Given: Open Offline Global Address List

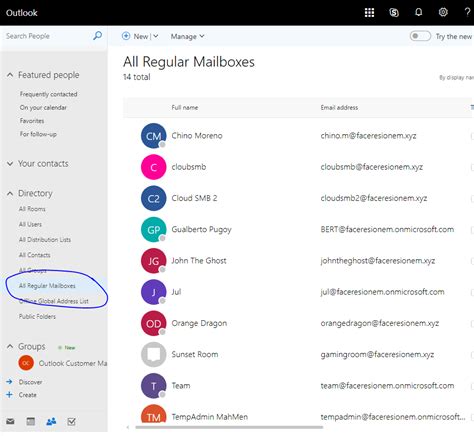Looking at the screenshot, I should click(54, 301).
